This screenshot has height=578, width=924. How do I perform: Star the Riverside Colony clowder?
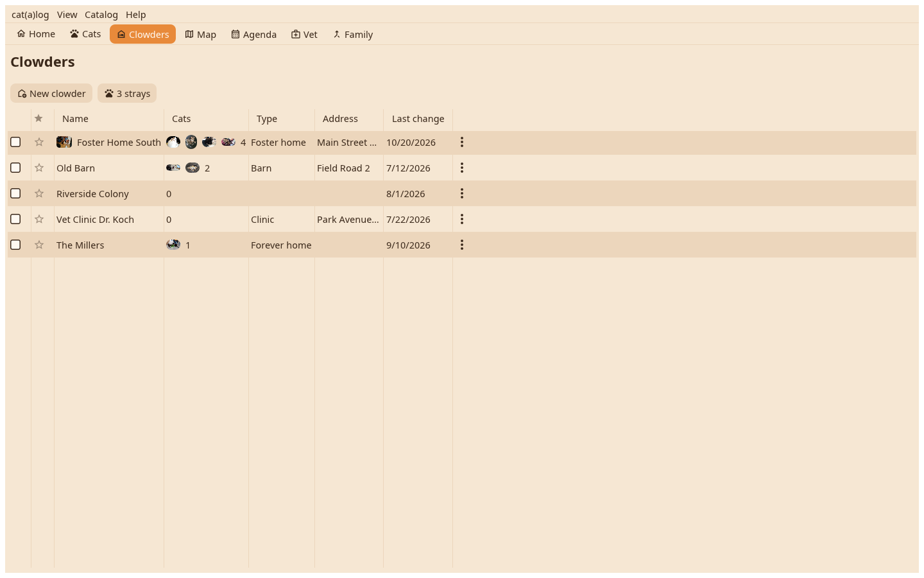coord(39,193)
